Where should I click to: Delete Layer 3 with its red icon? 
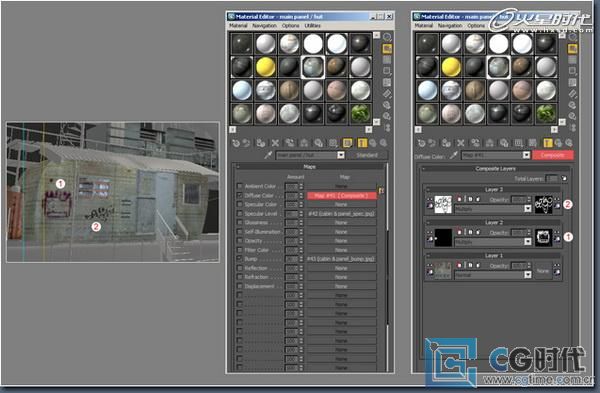coord(459,199)
